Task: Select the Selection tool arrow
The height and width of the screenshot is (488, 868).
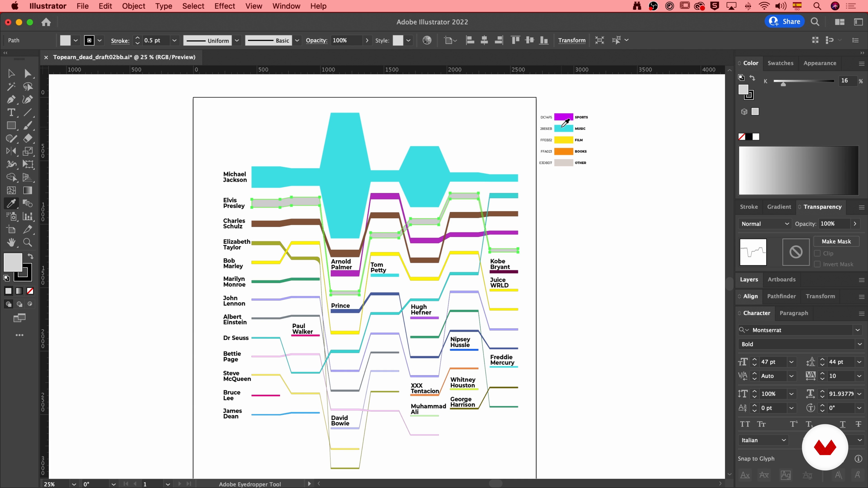Action: pyautogui.click(x=11, y=73)
